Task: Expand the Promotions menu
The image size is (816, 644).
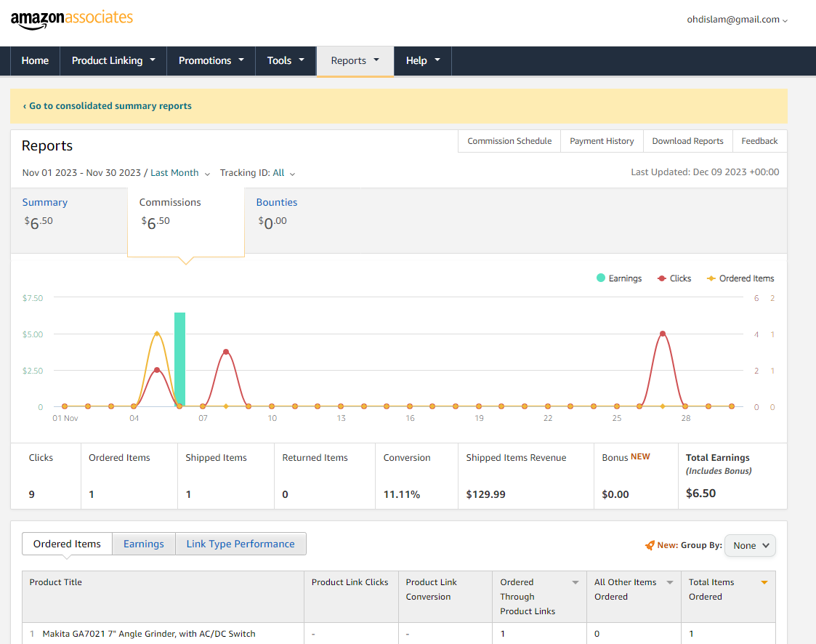Action: 211,61
